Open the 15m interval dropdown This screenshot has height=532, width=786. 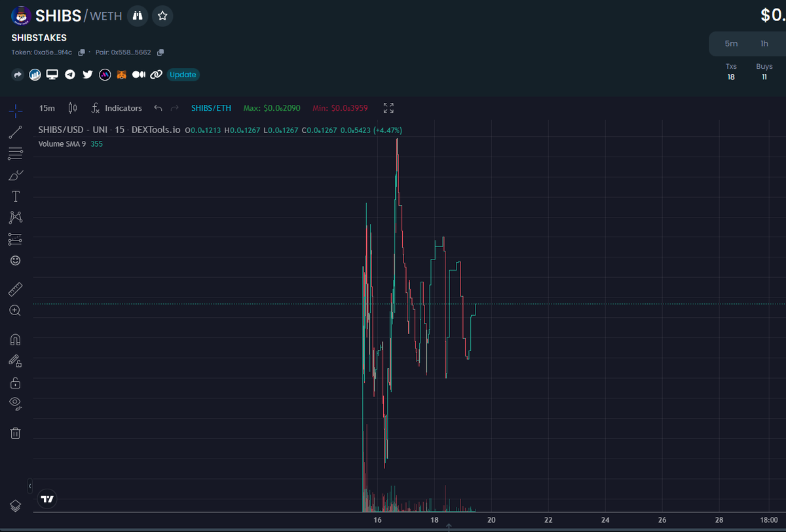(47, 108)
